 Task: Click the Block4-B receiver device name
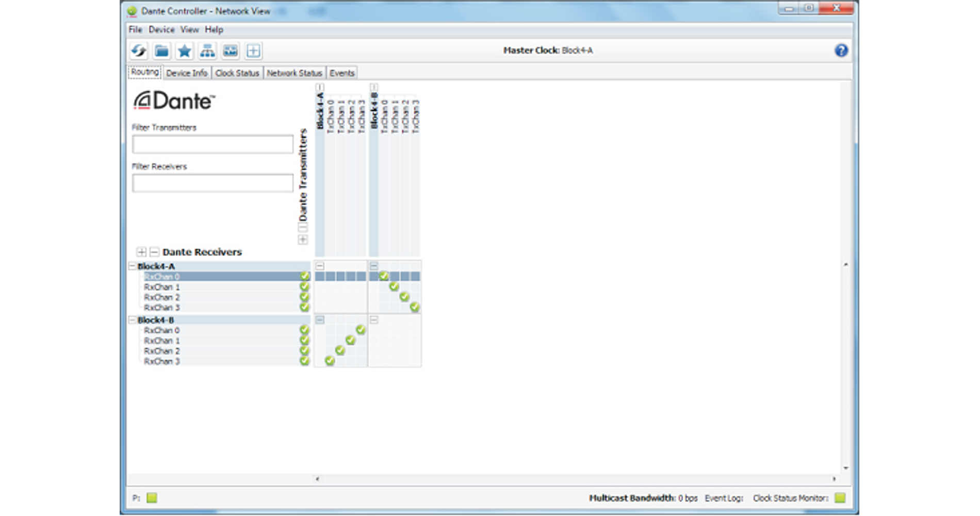pyautogui.click(x=156, y=320)
